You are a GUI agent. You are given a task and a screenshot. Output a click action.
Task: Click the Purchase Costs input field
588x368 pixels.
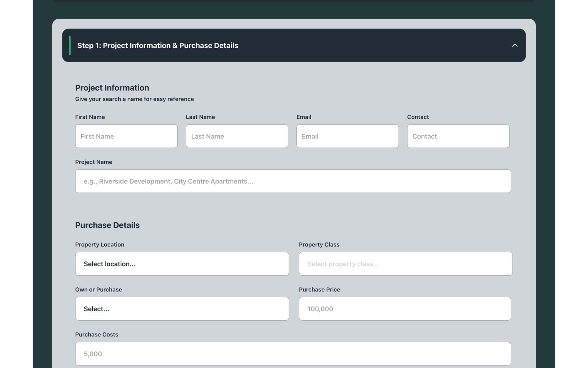click(293, 354)
